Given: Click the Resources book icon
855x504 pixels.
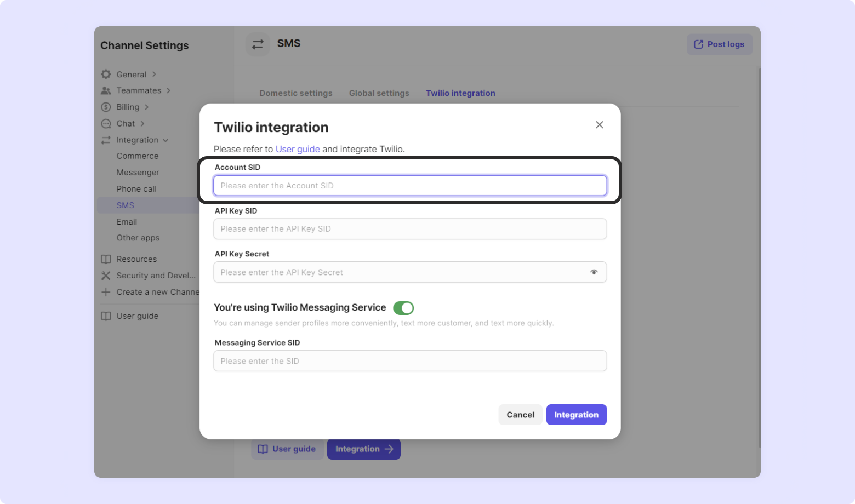Looking at the screenshot, I should point(106,259).
